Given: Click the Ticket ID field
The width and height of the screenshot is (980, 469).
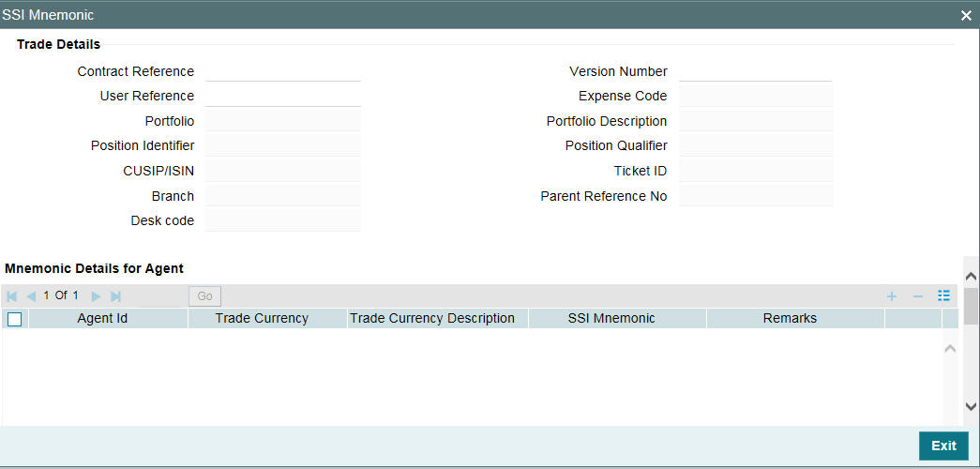Looking at the screenshot, I should point(756,171).
